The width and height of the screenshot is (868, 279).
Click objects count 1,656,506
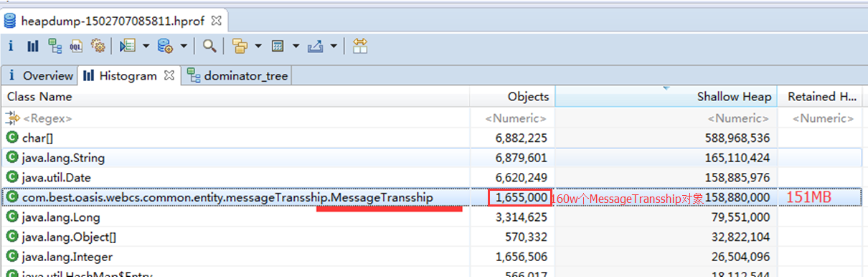tap(522, 256)
